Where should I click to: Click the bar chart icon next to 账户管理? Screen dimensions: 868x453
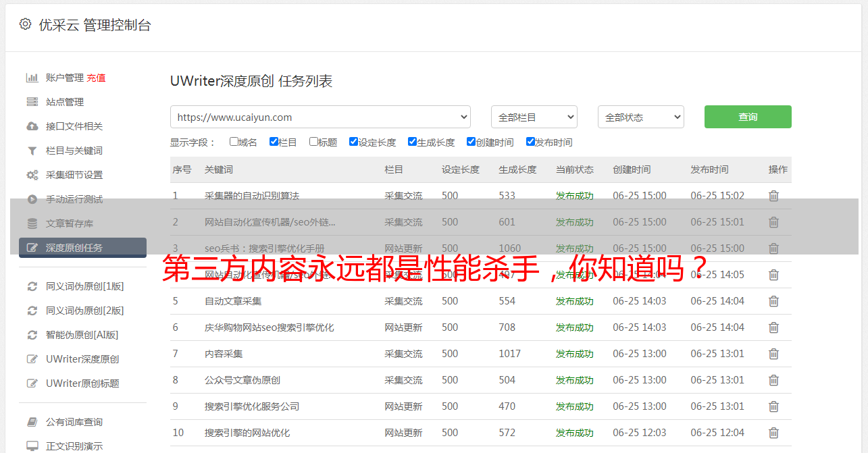32,78
